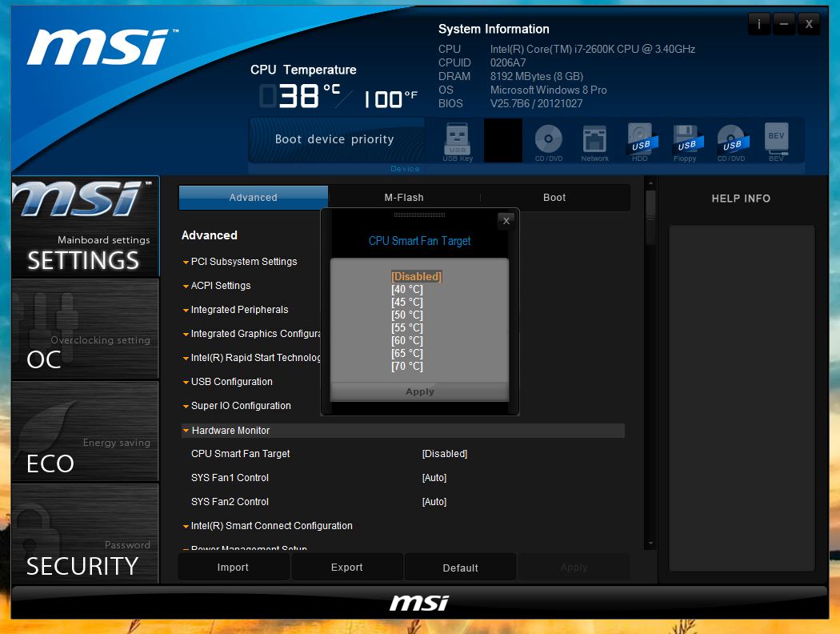Expand PCI Subsystem Settings

pyautogui.click(x=240, y=262)
